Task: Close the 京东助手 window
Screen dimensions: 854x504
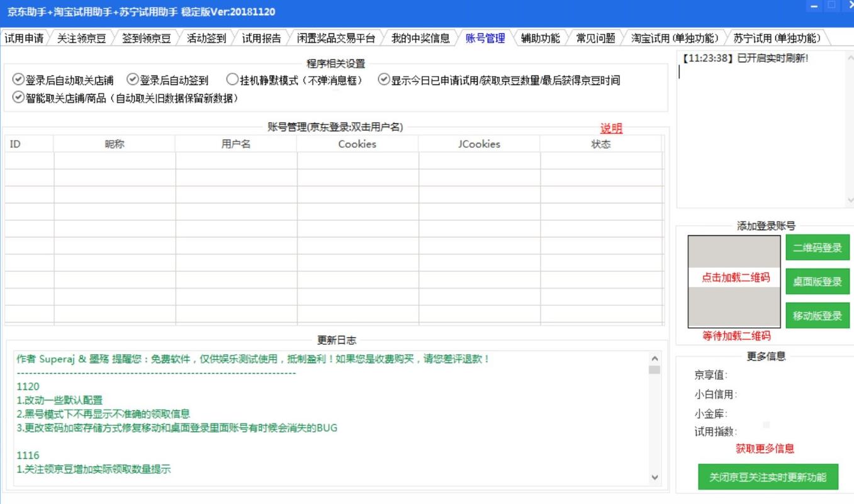Action: [x=849, y=6]
